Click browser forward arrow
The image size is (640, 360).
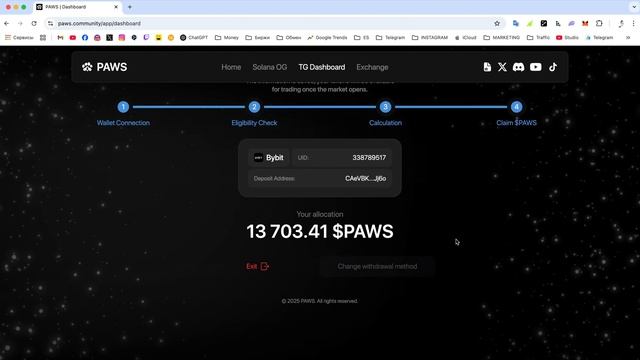(20, 24)
